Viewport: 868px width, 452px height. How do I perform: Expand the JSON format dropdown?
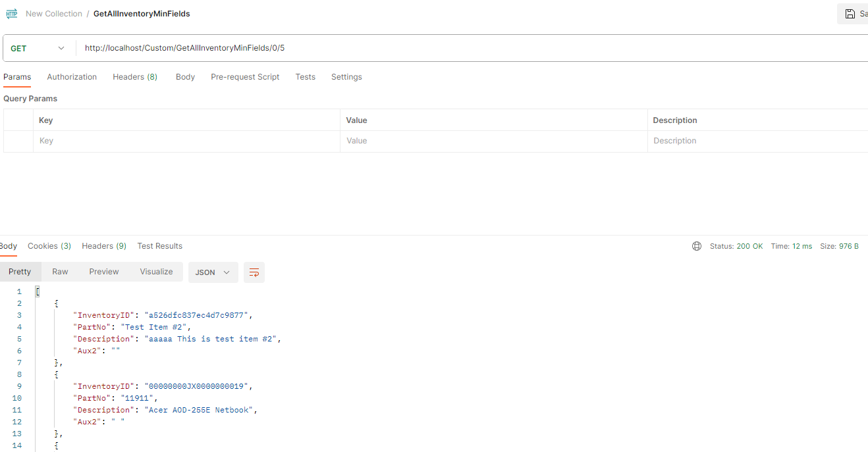tap(213, 272)
